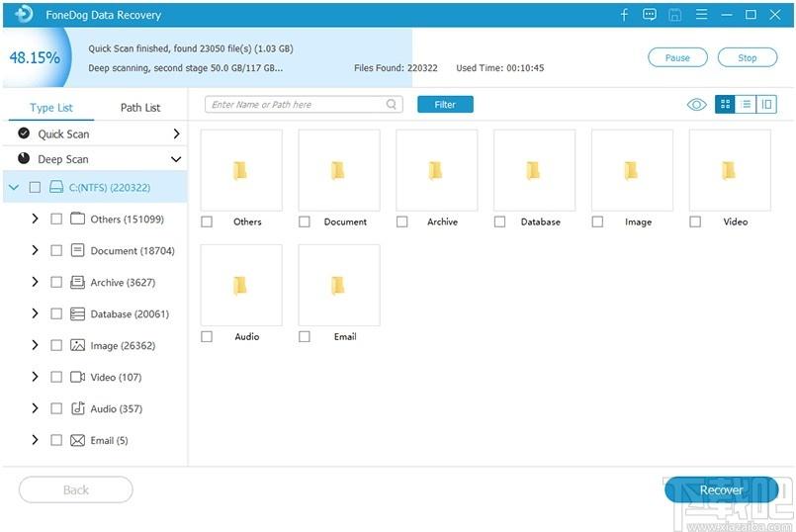Switch to thumbnail grid view
796x532 pixels.
tap(725, 104)
